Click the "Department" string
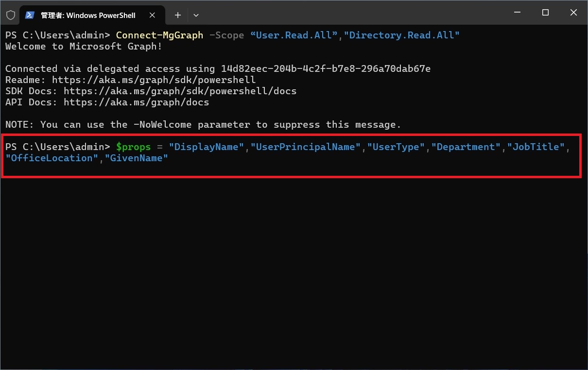 (x=466, y=147)
